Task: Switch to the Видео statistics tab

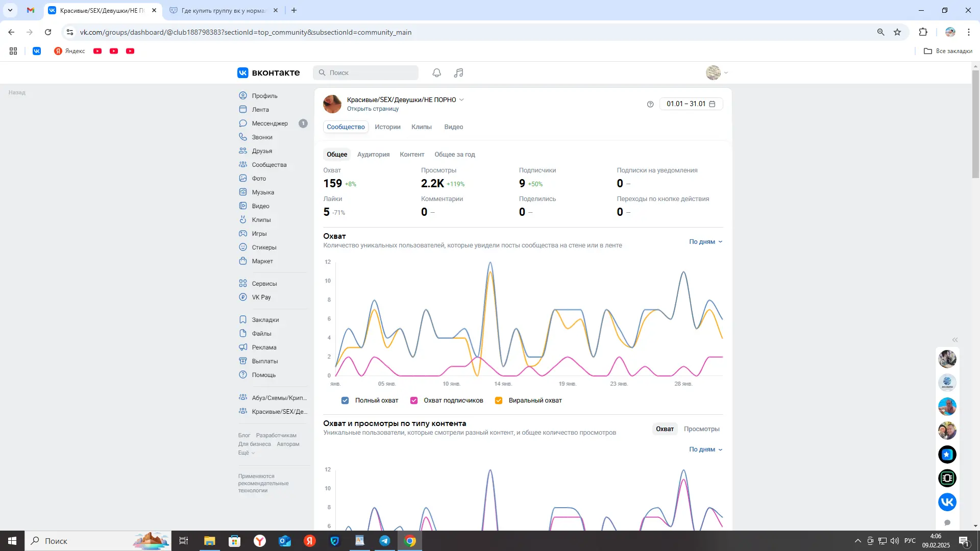Action: (453, 127)
